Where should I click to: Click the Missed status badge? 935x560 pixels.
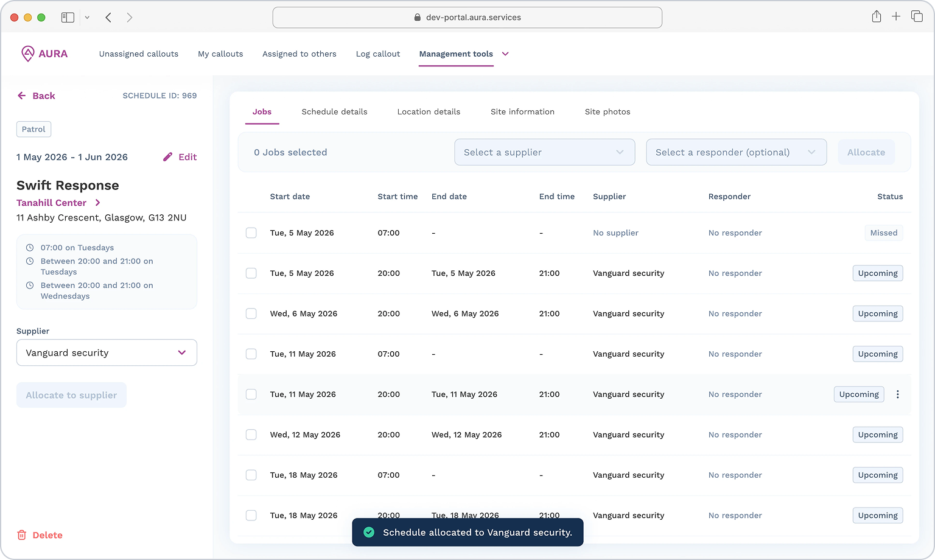pos(884,233)
